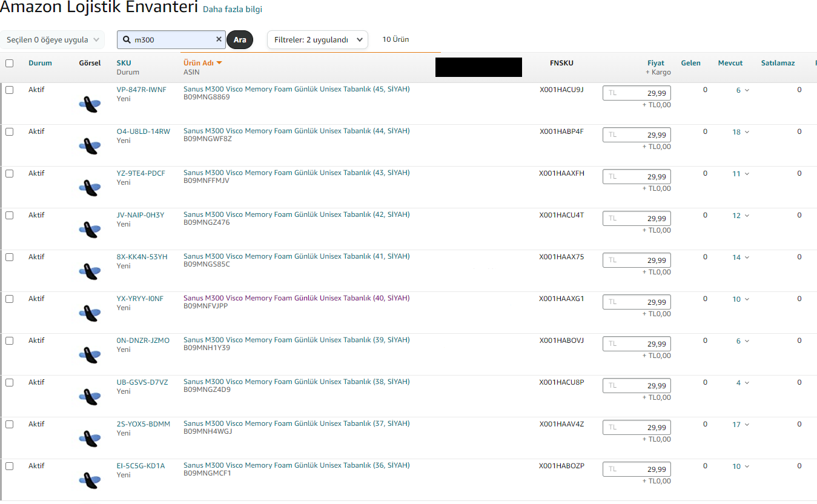Image resolution: width=817 pixels, height=504 pixels.
Task: Check the row for SKU VP-847R-IWNF
Action: tap(9, 90)
